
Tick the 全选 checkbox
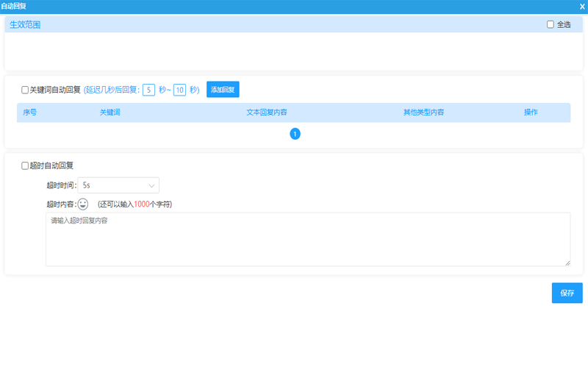click(551, 24)
